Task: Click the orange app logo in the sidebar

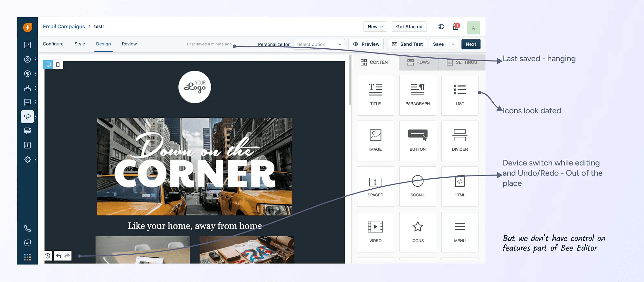Action: [x=28, y=27]
